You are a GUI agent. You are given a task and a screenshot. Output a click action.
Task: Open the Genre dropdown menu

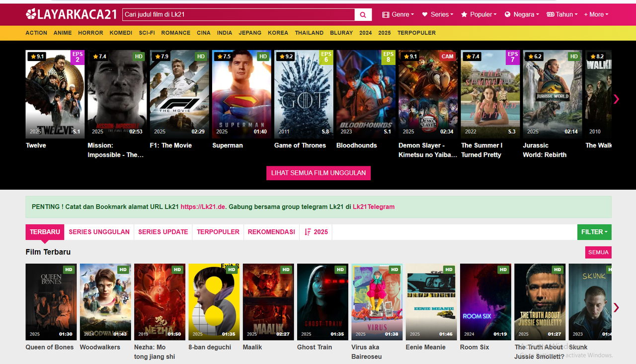(398, 14)
